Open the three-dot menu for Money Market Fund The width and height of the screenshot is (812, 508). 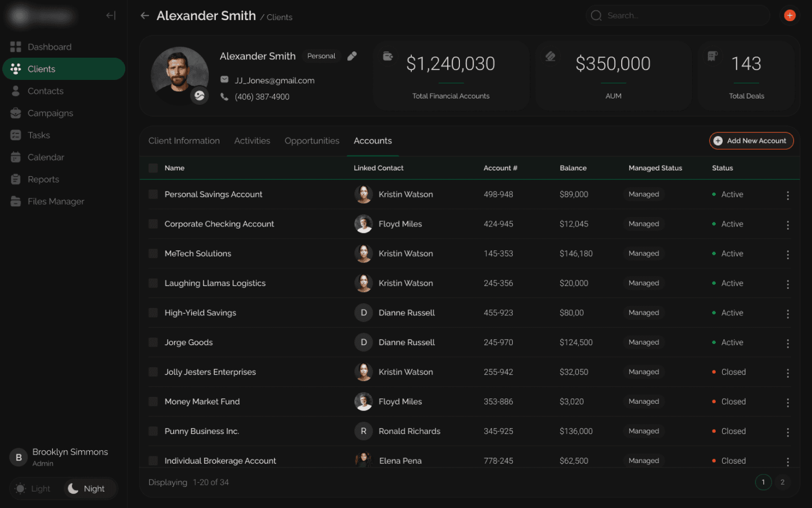pos(788,403)
